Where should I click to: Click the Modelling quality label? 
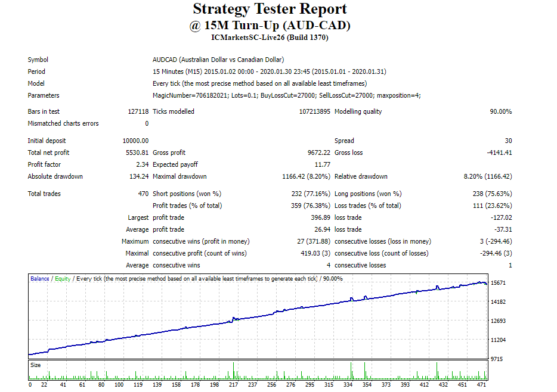tap(358, 111)
